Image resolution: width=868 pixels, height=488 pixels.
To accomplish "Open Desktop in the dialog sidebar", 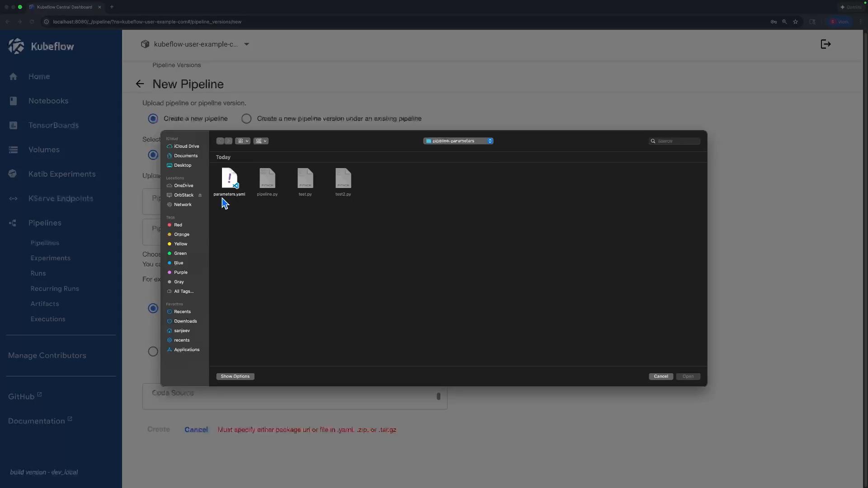I will coord(179,165).
